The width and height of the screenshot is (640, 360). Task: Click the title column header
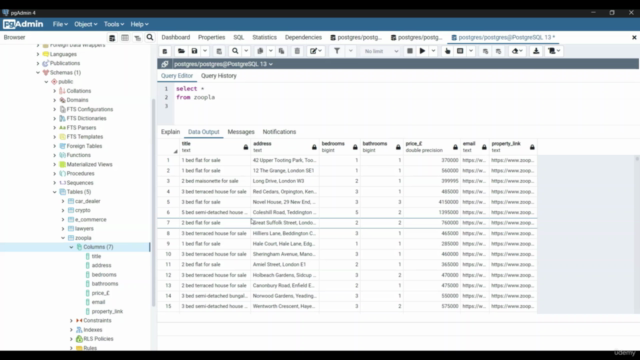tap(215, 147)
